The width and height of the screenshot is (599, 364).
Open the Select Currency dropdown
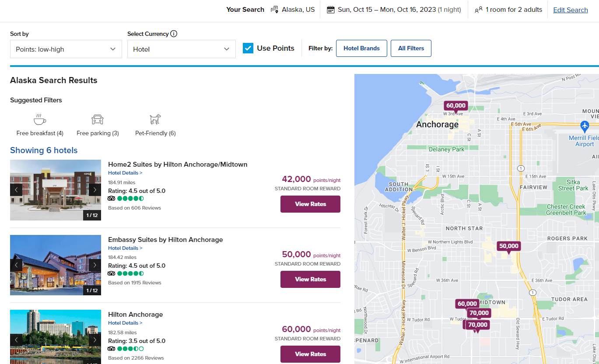click(x=181, y=49)
